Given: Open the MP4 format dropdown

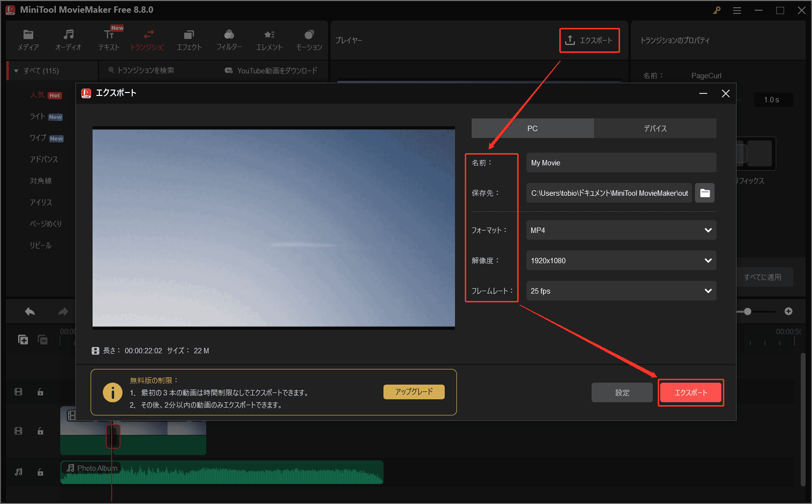Looking at the screenshot, I should [x=621, y=230].
